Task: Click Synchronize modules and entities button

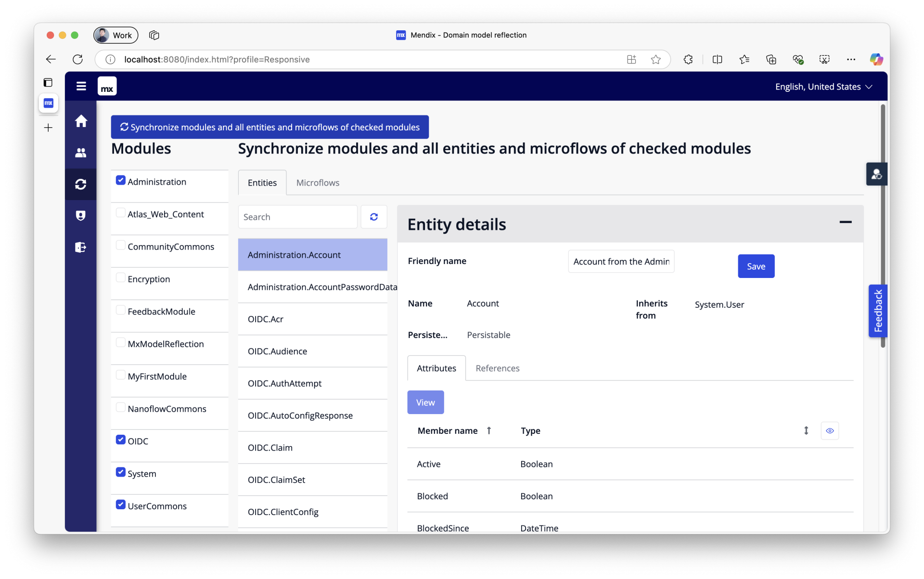Action: [x=270, y=127]
